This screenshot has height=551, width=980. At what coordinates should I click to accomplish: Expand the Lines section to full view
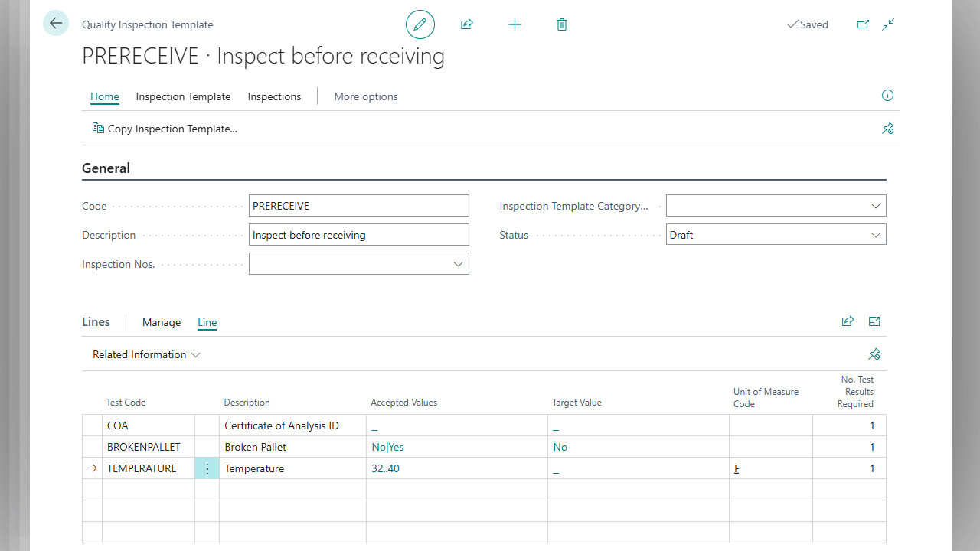874,321
